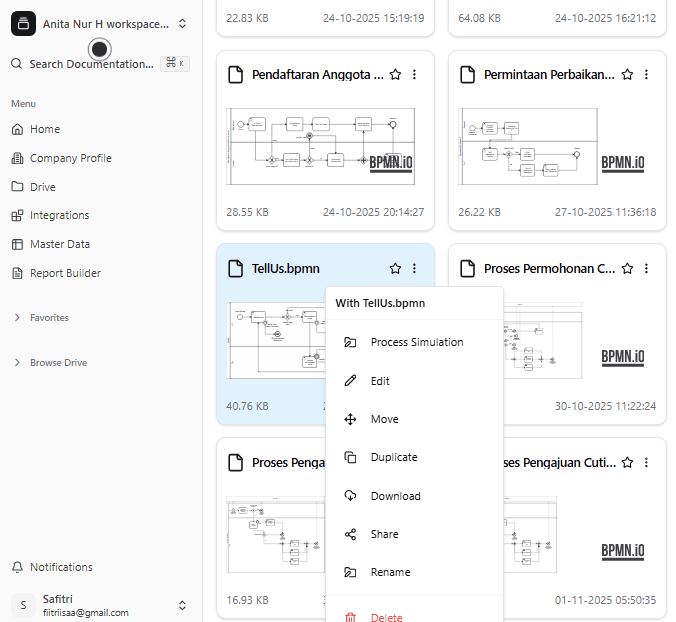Click the 30-10-2025 11:22:24 timestamp

605,406
